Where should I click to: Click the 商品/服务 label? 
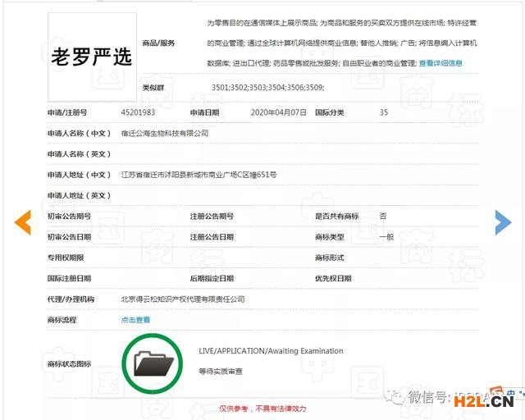coord(158,43)
